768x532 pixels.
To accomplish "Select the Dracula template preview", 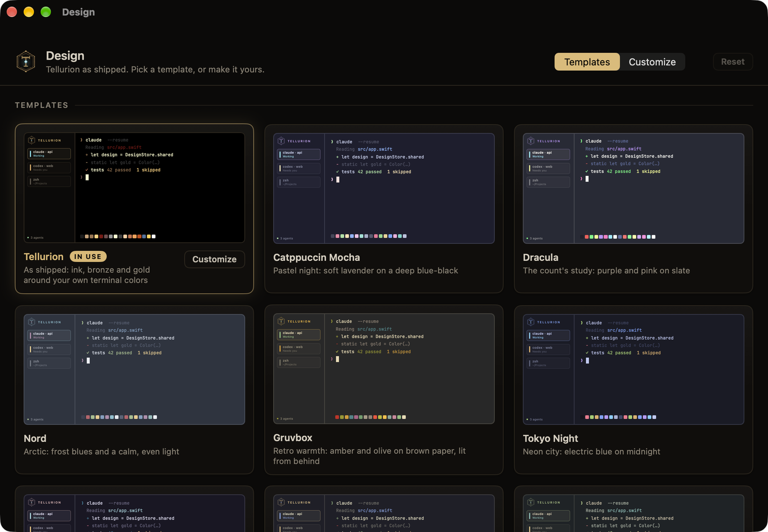I will (x=634, y=188).
